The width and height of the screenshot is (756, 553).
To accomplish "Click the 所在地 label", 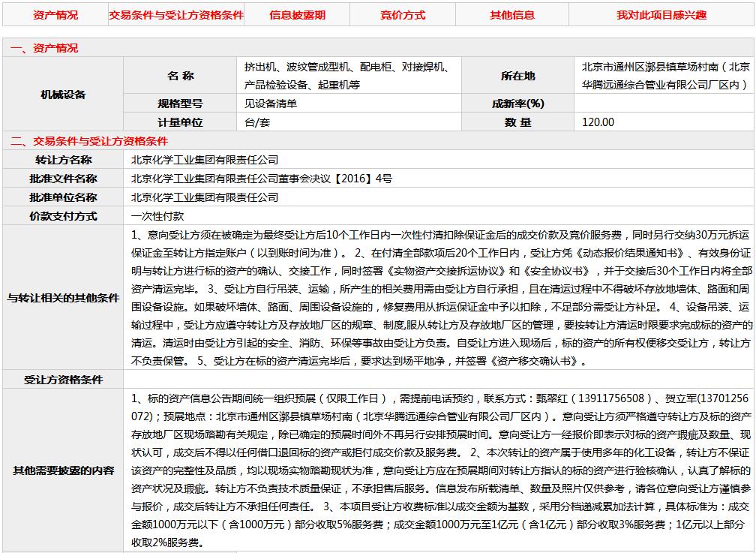I will coord(517,76).
